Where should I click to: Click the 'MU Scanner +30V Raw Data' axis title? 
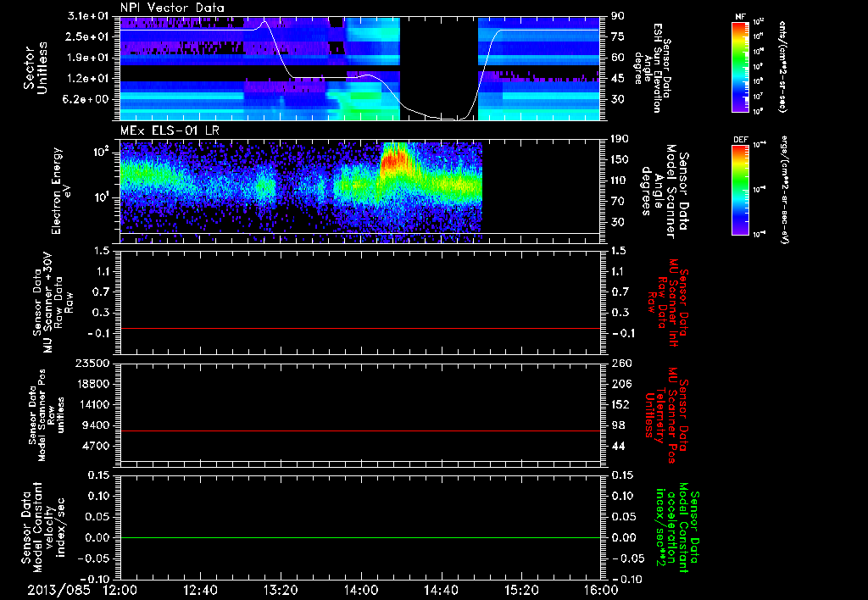pyautogui.click(x=53, y=302)
